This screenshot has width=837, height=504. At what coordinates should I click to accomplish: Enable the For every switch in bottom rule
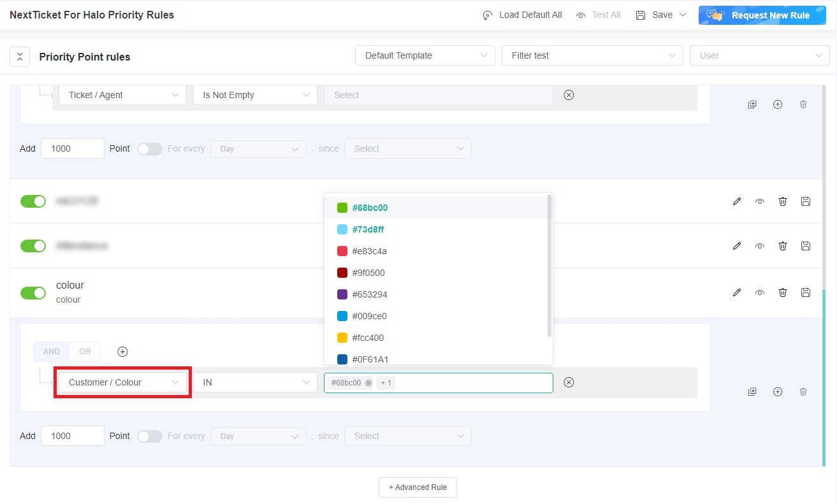tap(150, 436)
